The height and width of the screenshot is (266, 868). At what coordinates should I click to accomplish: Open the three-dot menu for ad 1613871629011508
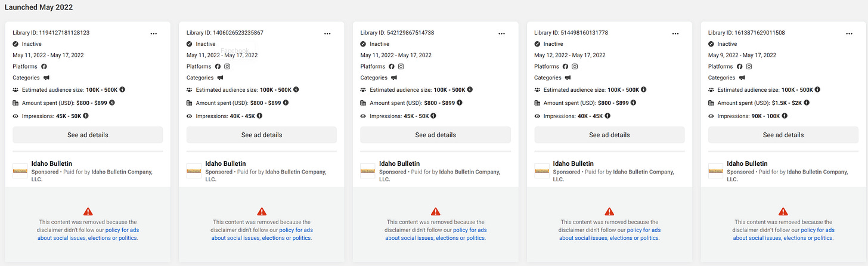pos(850,34)
